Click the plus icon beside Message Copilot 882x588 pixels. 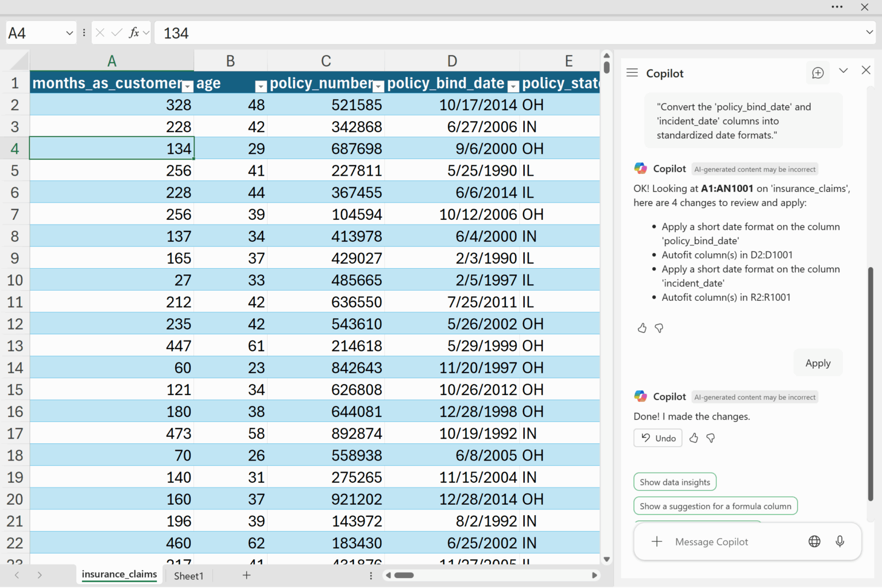[657, 541]
